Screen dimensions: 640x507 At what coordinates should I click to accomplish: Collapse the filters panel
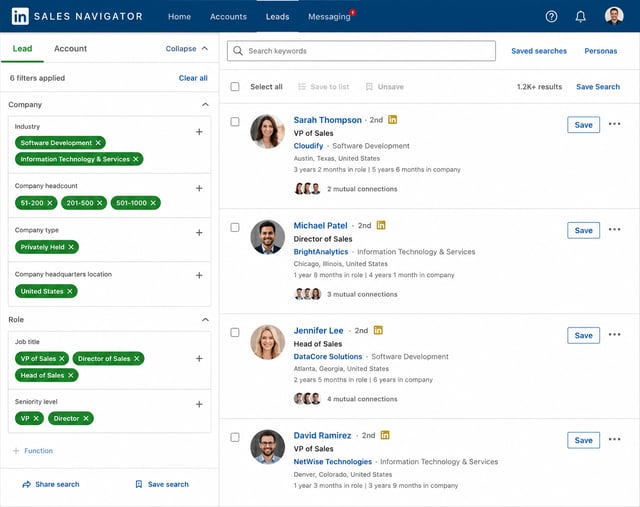tap(187, 49)
